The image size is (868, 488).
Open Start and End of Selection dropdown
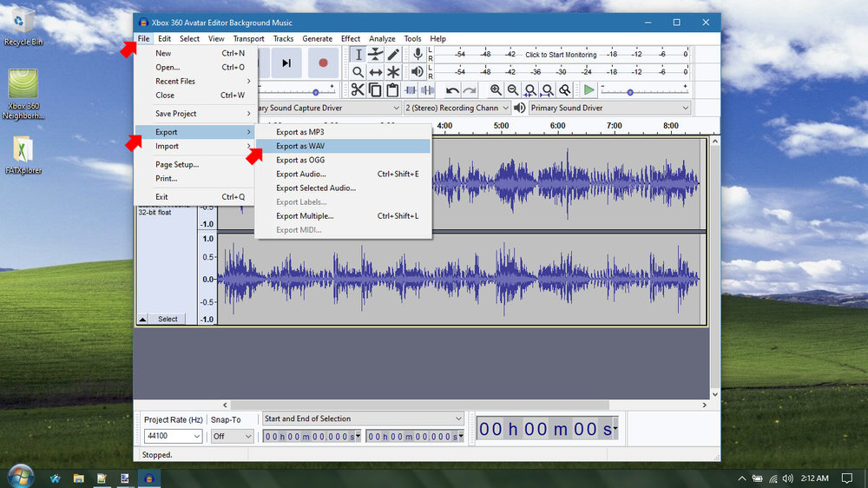point(363,419)
